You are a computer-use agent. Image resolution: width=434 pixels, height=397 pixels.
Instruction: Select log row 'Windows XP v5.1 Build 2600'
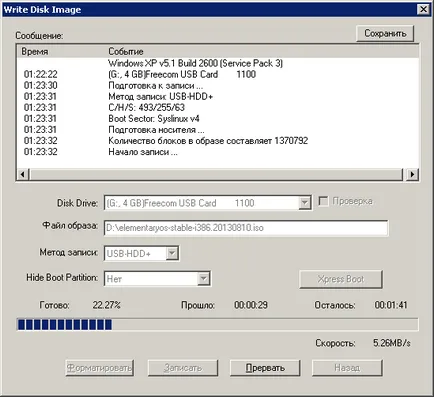click(x=218, y=63)
